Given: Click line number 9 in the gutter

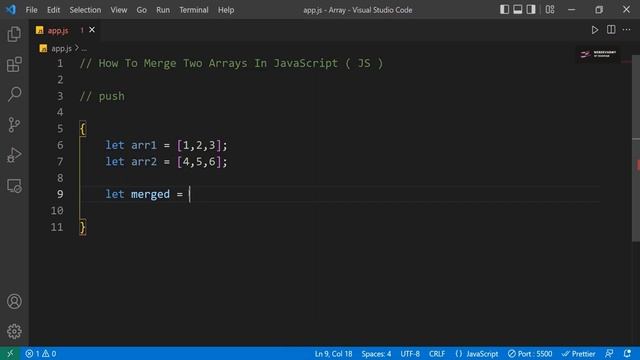Looking at the screenshot, I should coord(60,194).
